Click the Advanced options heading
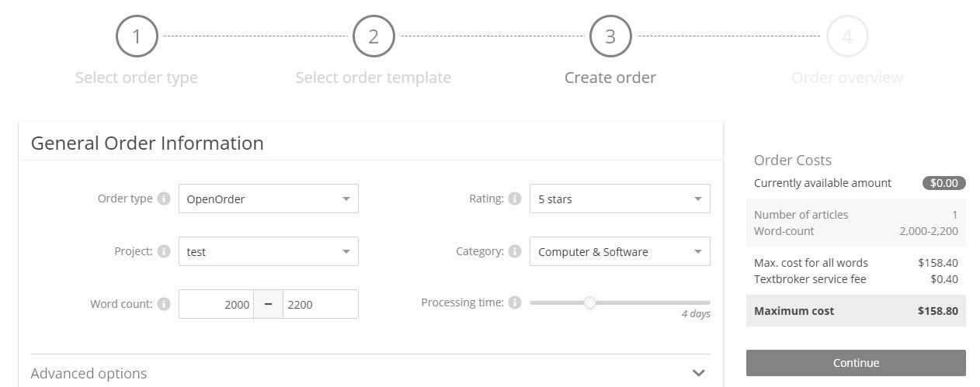The width and height of the screenshot is (980, 387). 89,373
